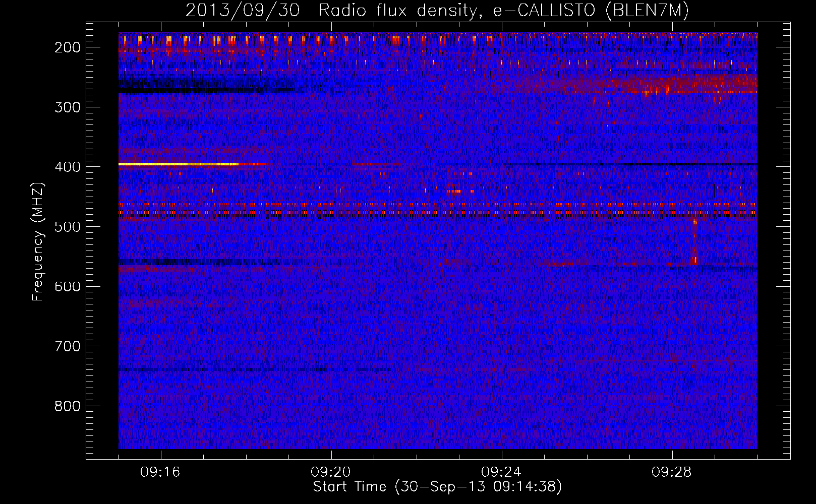Click the 600 frequency tick label

pyautogui.click(x=67, y=286)
